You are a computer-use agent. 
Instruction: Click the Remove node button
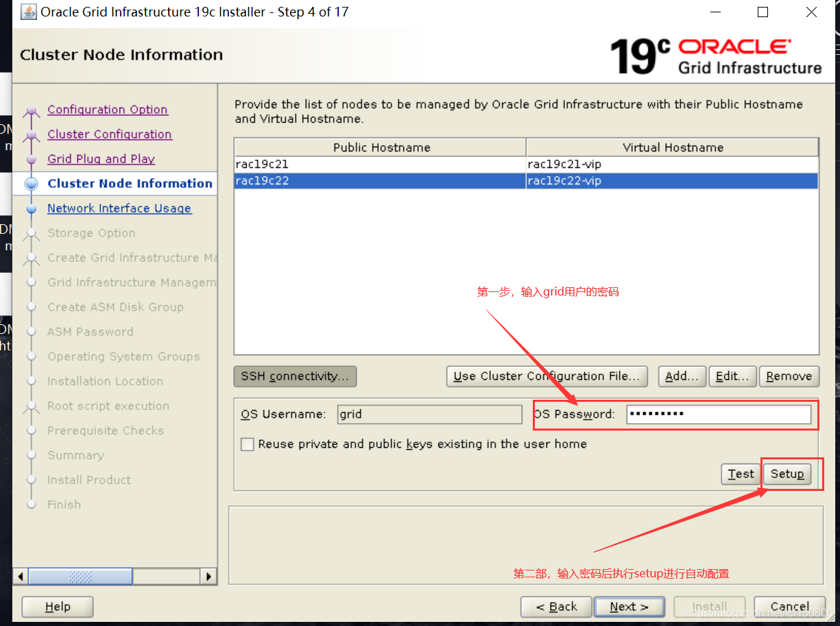(789, 376)
